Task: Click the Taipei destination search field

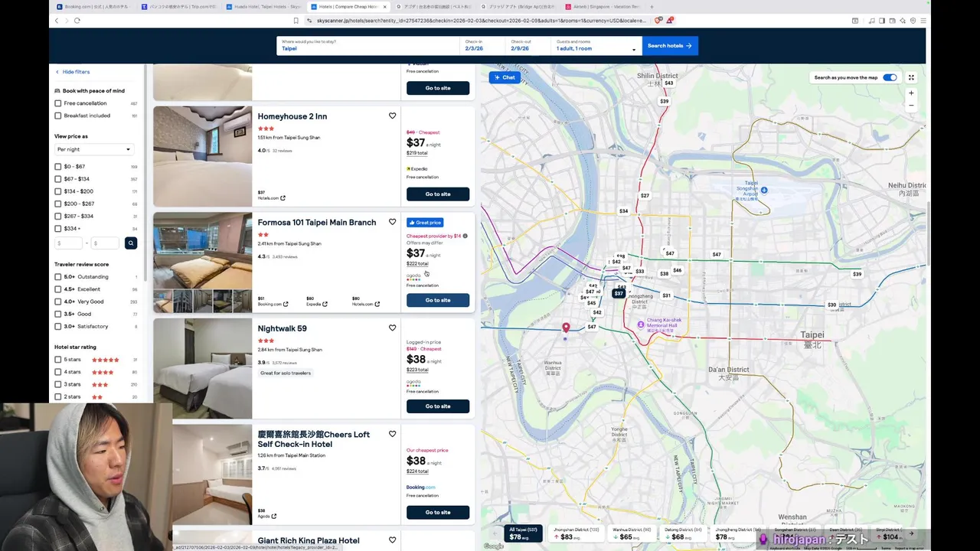Action: point(367,45)
